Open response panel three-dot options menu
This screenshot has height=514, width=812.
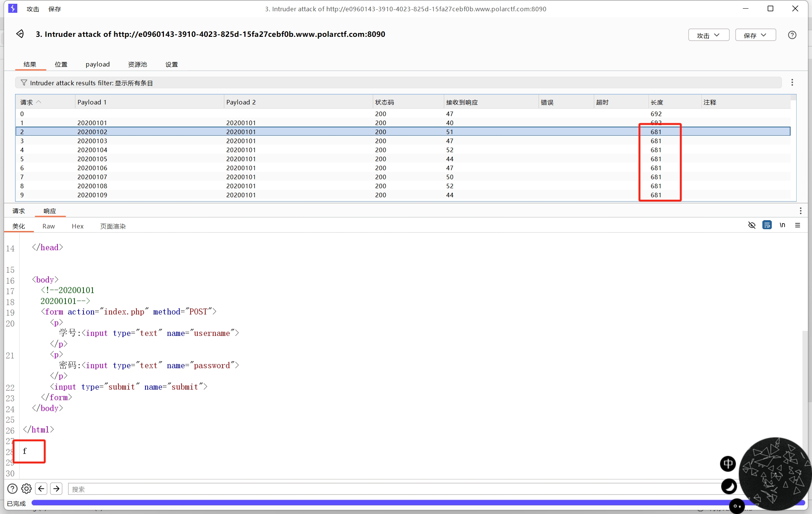pos(800,211)
